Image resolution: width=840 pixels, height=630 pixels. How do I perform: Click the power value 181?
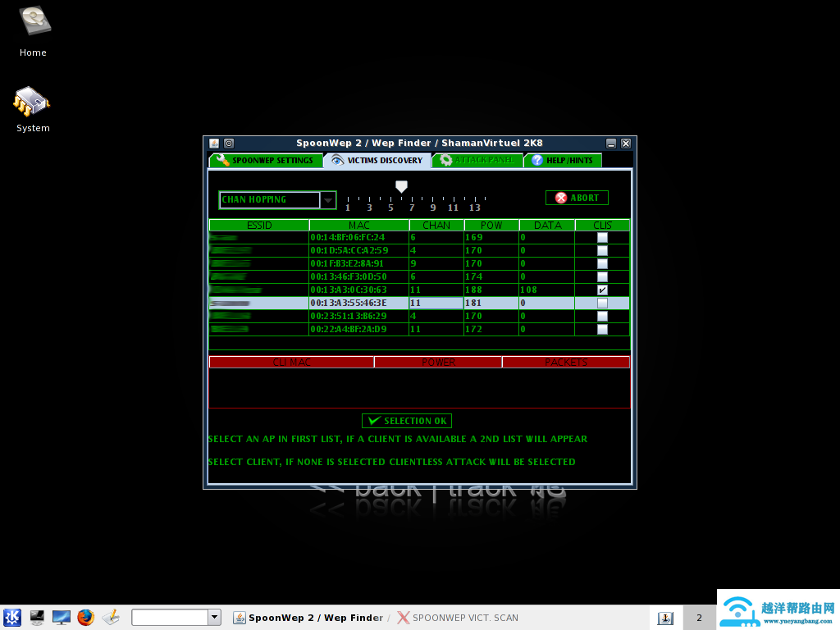coord(491,304)
